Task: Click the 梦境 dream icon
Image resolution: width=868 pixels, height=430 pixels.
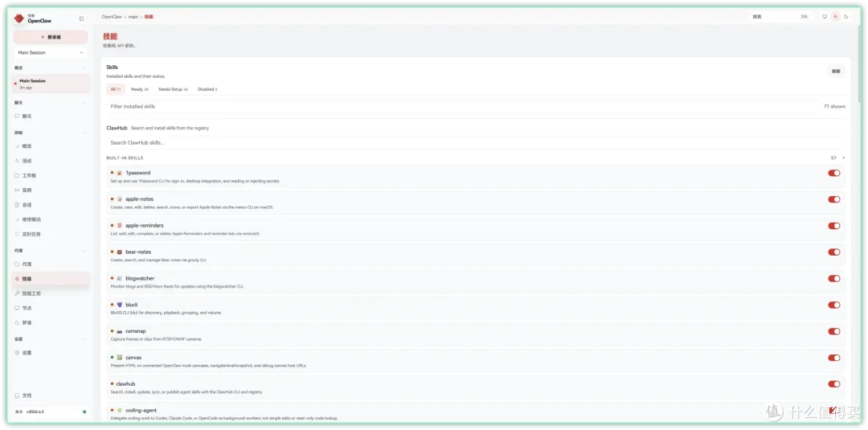Action: coord(17,322)
